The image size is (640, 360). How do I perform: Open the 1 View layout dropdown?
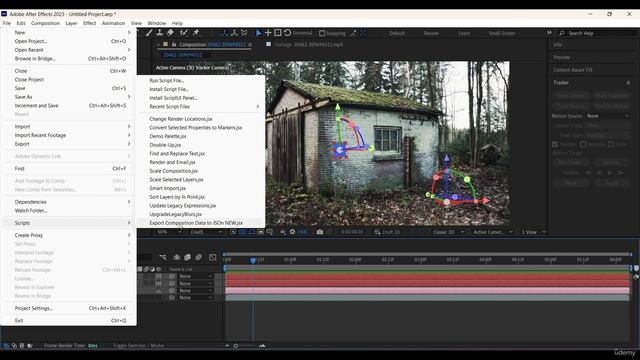(x=533, y=232)
